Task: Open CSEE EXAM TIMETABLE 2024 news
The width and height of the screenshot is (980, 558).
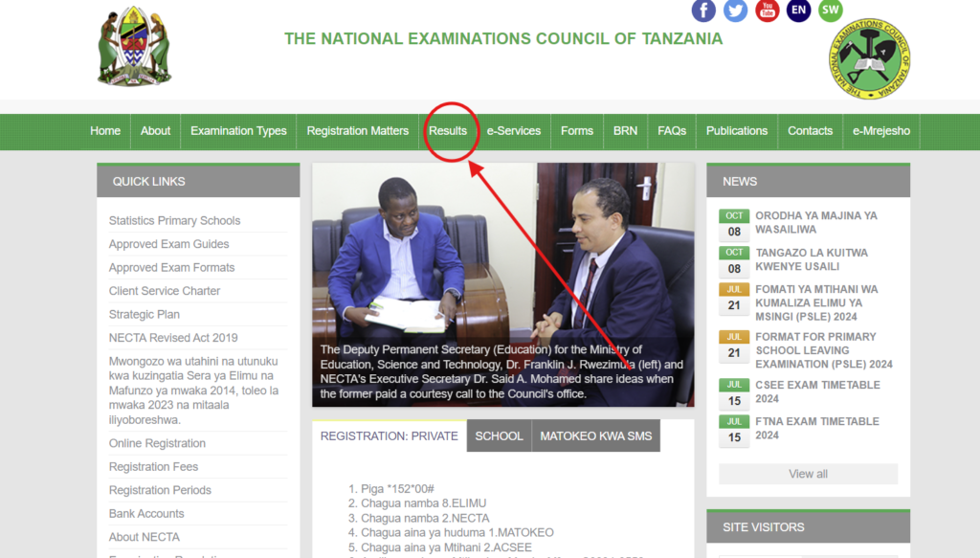Action: [817, 391]
